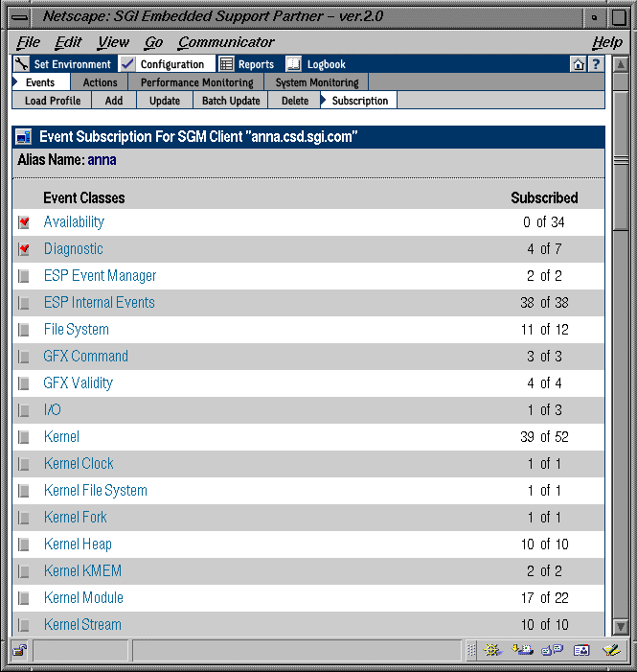Screen dimensions: 637x672
Task: Check the Kernel event class checkbox
Action: (x=24, y=437)
